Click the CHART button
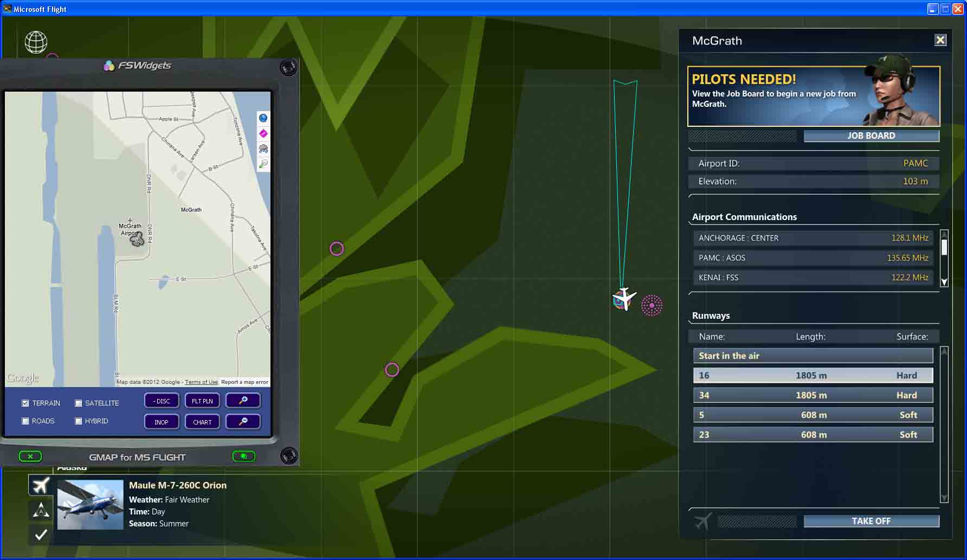The image size is (967, 560). coord(202,422)
